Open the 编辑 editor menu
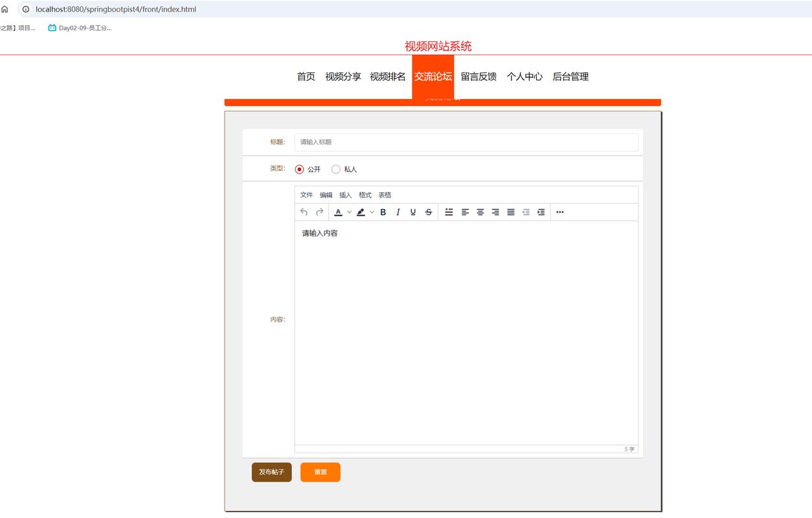 (x=326, y=195)
